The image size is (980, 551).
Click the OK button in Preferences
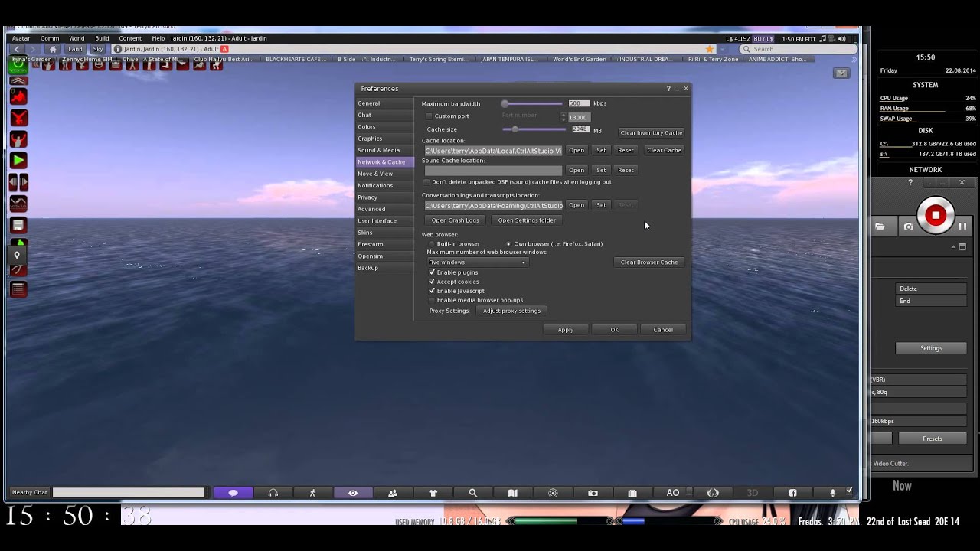click(x=614, y=330)
